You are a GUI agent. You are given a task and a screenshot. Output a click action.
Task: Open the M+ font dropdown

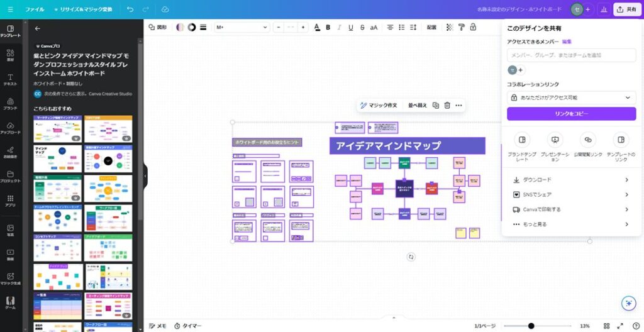(242, 27)
